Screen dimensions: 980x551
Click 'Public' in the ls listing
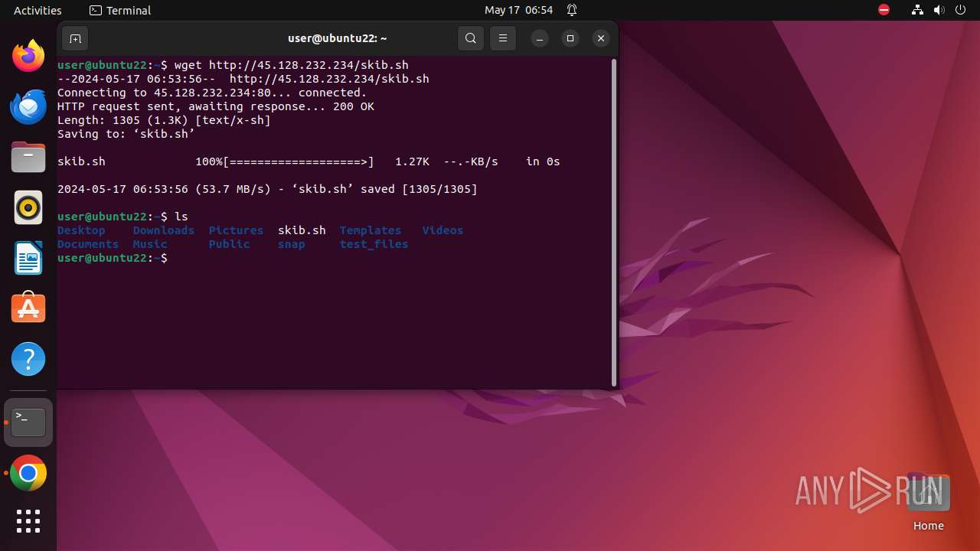pos(229,244)
